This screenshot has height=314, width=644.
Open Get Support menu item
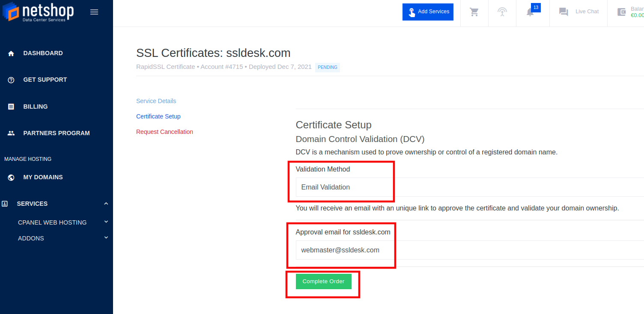coord(45,80)
